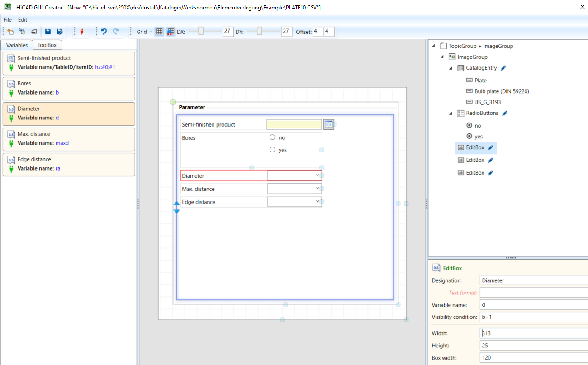Click the Save As icon with pencil
The width and height of the screenshot is (588, 365).
click(x=59, y=32)
